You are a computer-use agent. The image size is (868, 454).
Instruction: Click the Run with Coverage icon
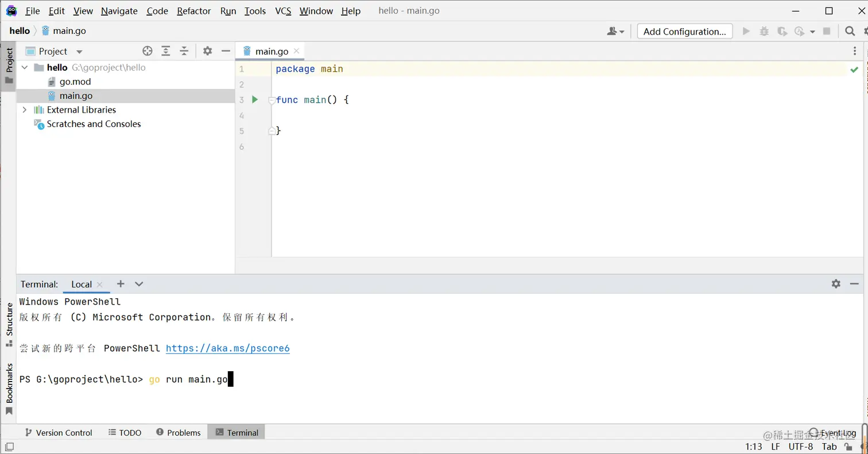[x=782, y=31]
